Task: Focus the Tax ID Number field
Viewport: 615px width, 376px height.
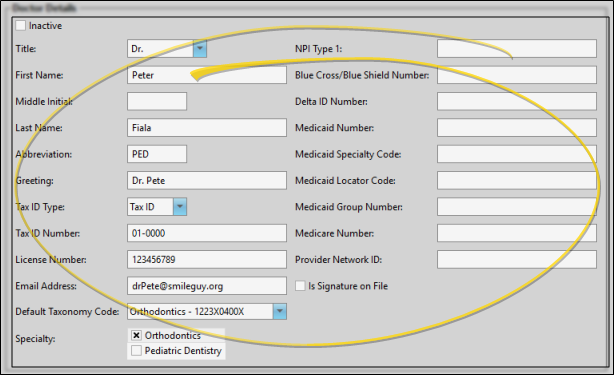Action: (207, 233)
